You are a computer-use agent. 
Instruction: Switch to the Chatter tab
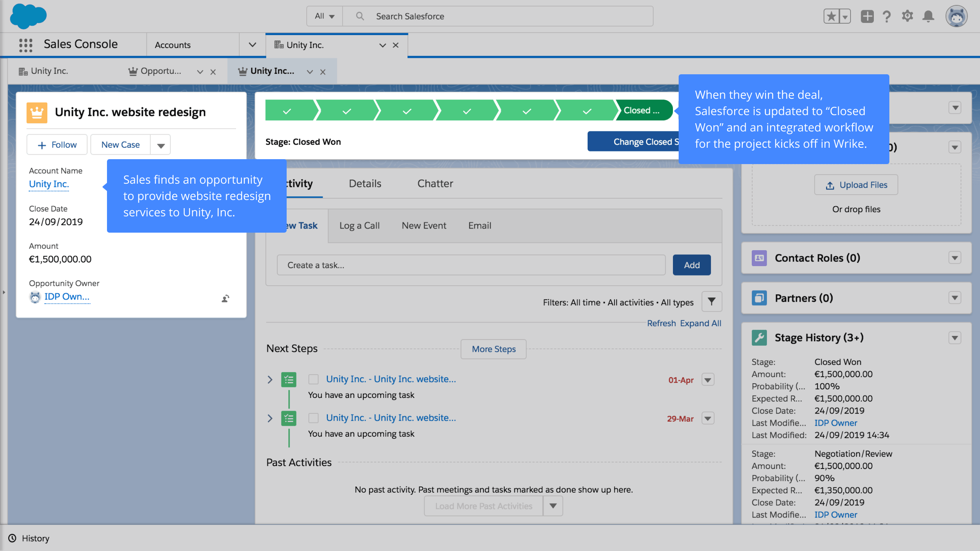click(x=435, y=184)
